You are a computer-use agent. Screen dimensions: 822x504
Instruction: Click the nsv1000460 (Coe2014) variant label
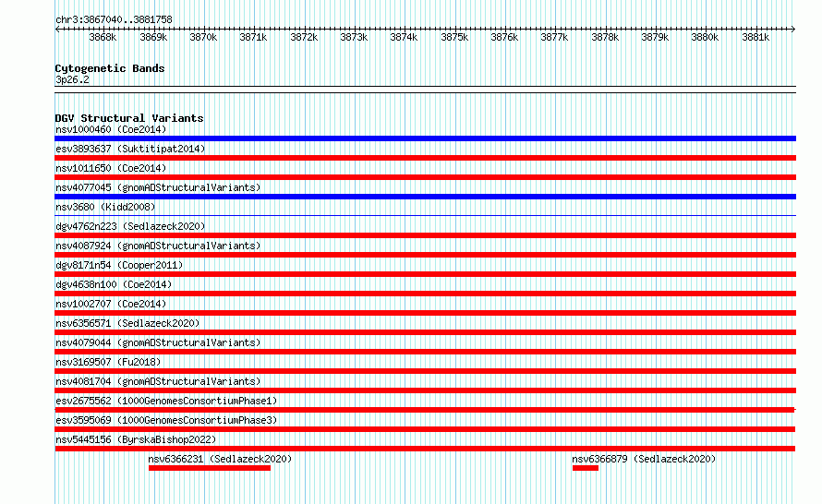pos(111,129)
